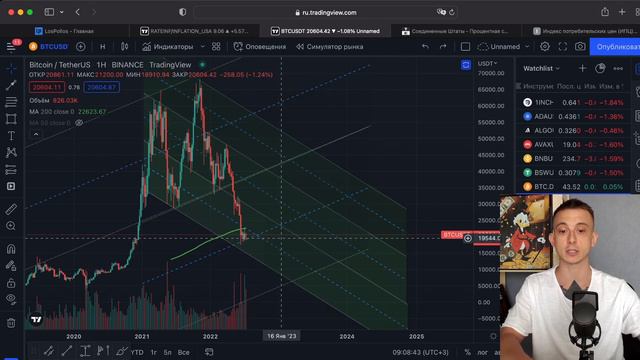This screenshot has width=640, height=360.
Task: Expand Unnamed layout dropdown arrow
Action: (527, 47)
